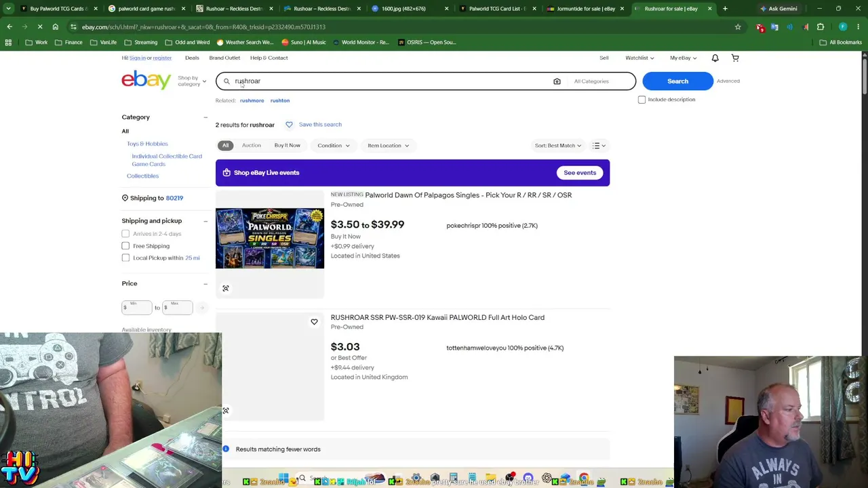
Task: Click the Min price input field
Action: (x=137, y=308)
